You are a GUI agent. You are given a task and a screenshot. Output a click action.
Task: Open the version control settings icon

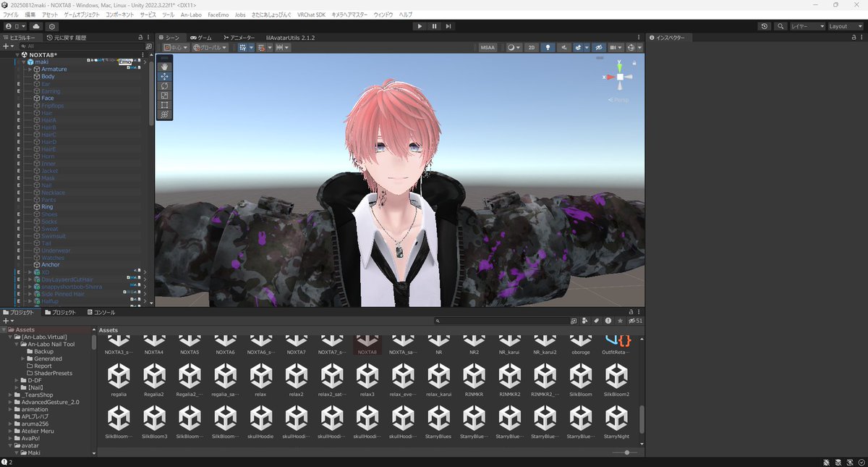pos(52,26)
